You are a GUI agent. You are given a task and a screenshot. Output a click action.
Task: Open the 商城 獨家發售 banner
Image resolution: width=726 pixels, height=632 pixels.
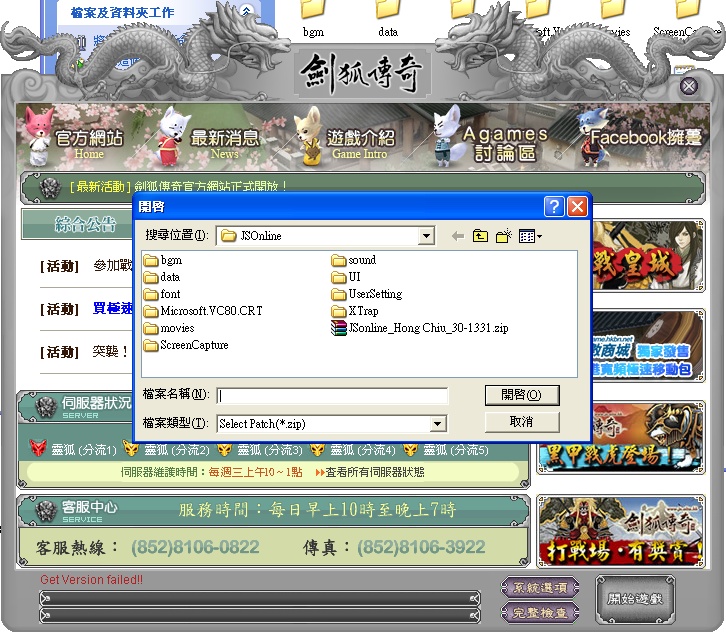(649, 345)
